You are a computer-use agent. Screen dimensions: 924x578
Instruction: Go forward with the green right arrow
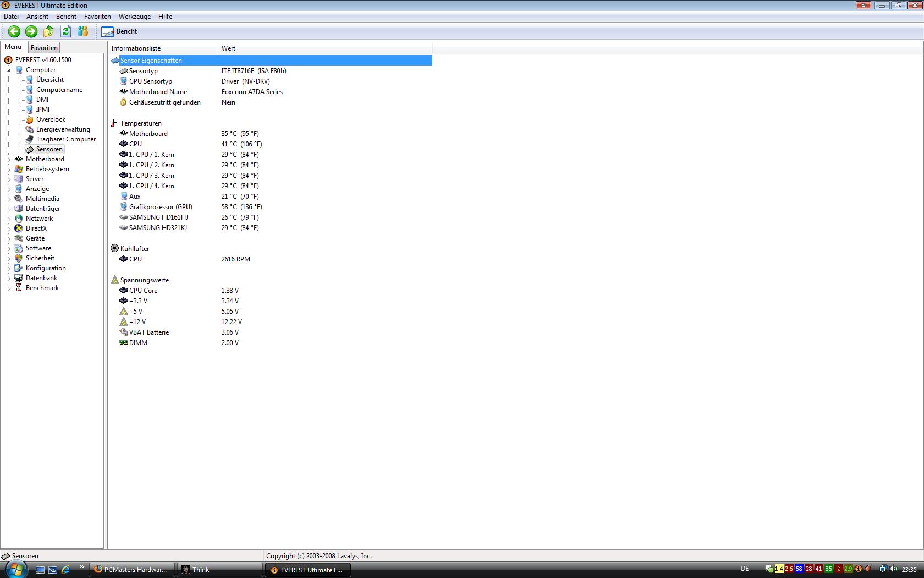tap(31, 31)
